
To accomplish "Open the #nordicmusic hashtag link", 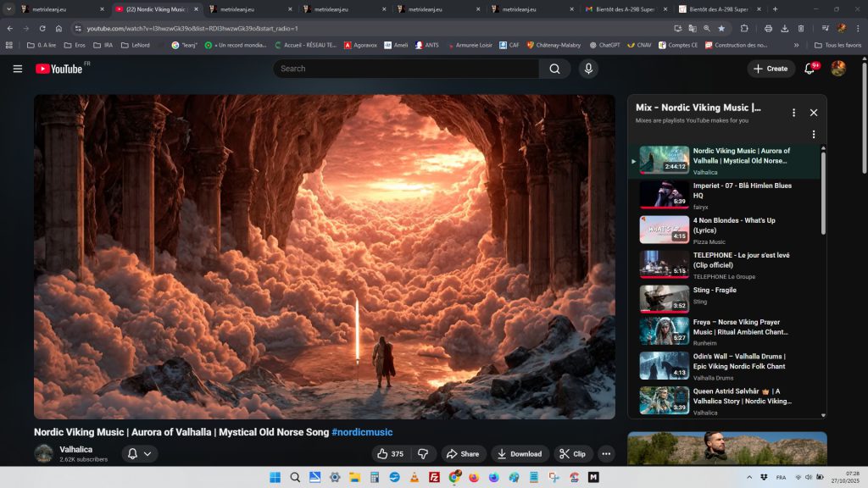I will [362, 432].
